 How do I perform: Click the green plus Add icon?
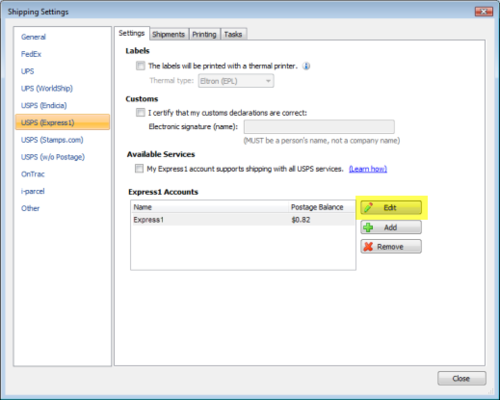coord(368,227)
